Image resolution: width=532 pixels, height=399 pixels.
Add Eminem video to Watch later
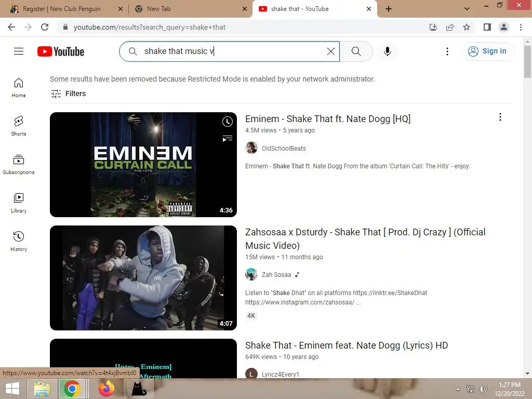228,122
